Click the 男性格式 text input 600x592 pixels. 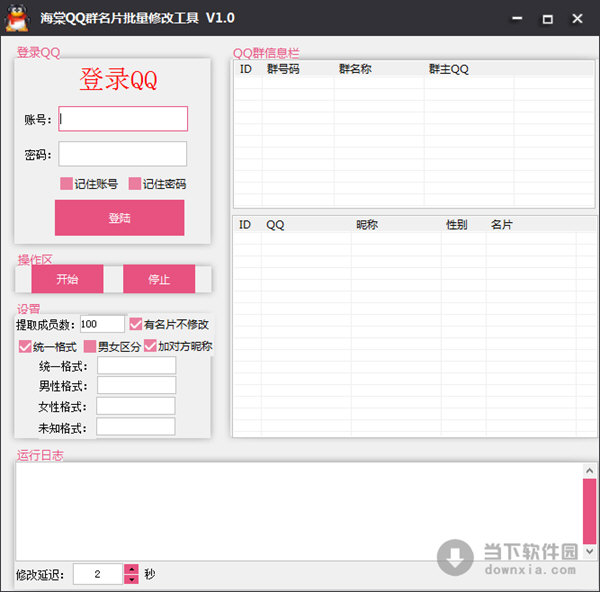point(137,385)
